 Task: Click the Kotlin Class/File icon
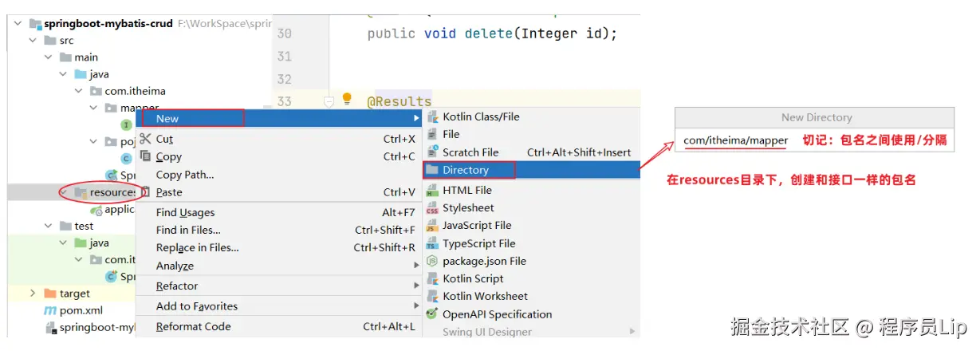(432, 116)
